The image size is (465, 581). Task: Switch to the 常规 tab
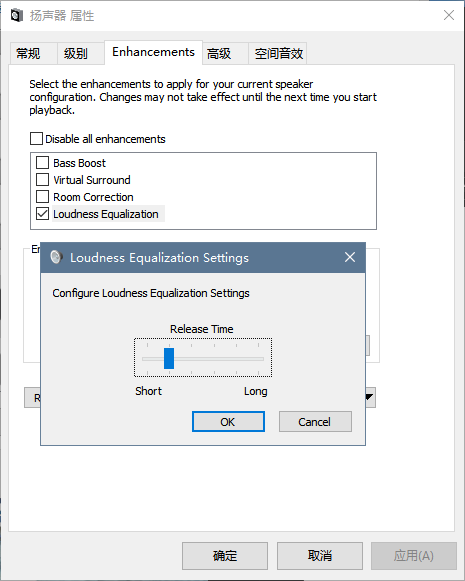33,54
